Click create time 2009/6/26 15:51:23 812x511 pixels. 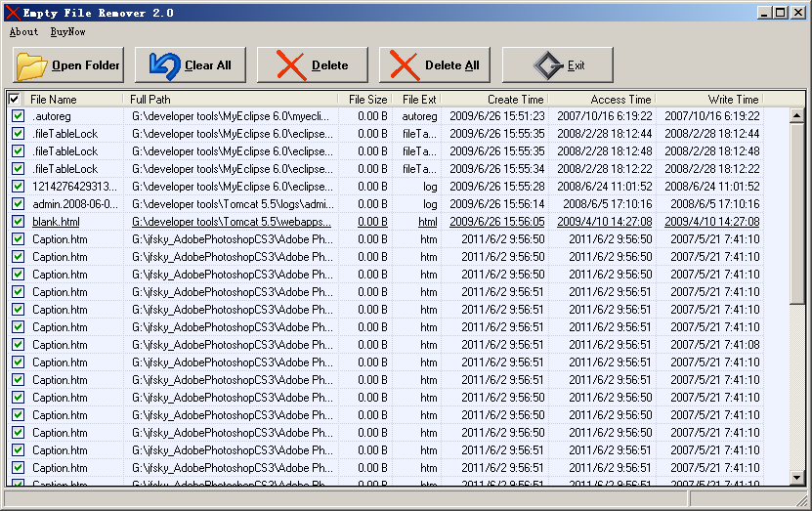(x=497, y=116)
